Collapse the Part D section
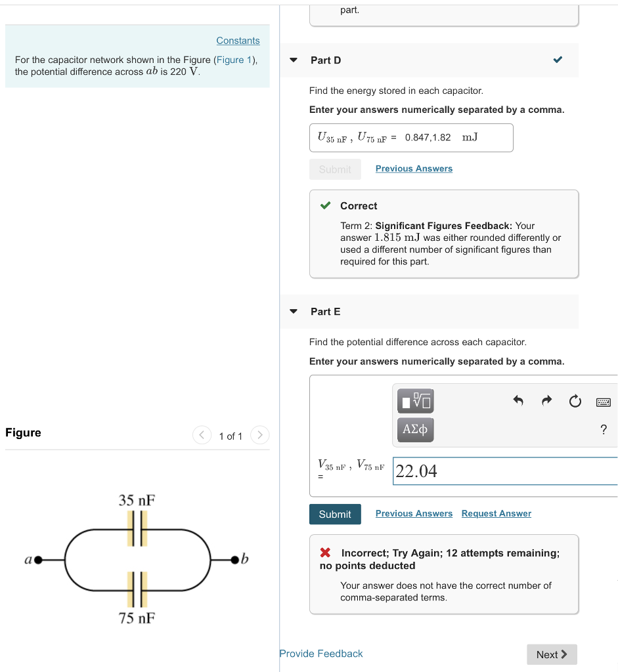Viewport: 618px width, 672px height. (293, 59)
